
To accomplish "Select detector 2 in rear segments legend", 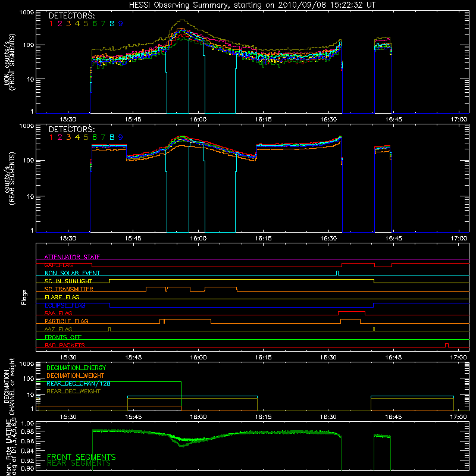I will (60, 137).
